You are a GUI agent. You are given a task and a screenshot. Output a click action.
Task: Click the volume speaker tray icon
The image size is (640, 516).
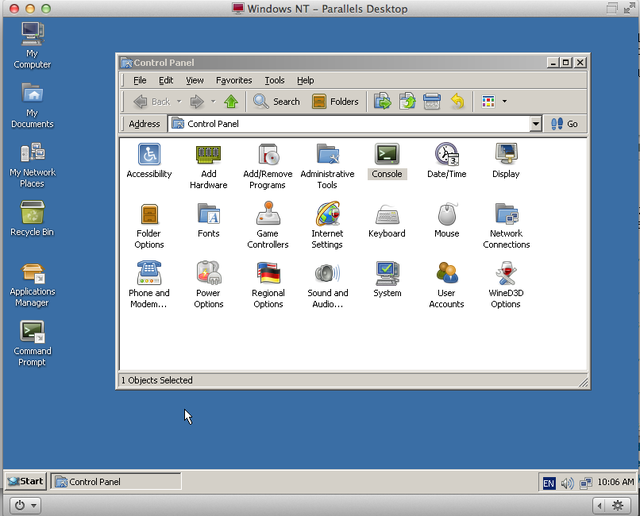(567, 483)
